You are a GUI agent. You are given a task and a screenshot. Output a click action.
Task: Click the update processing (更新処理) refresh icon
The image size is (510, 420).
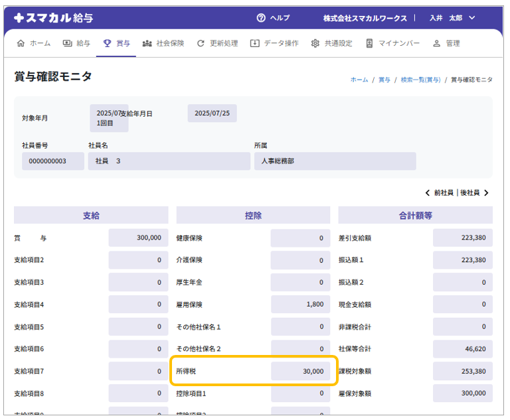coord(201,43)
